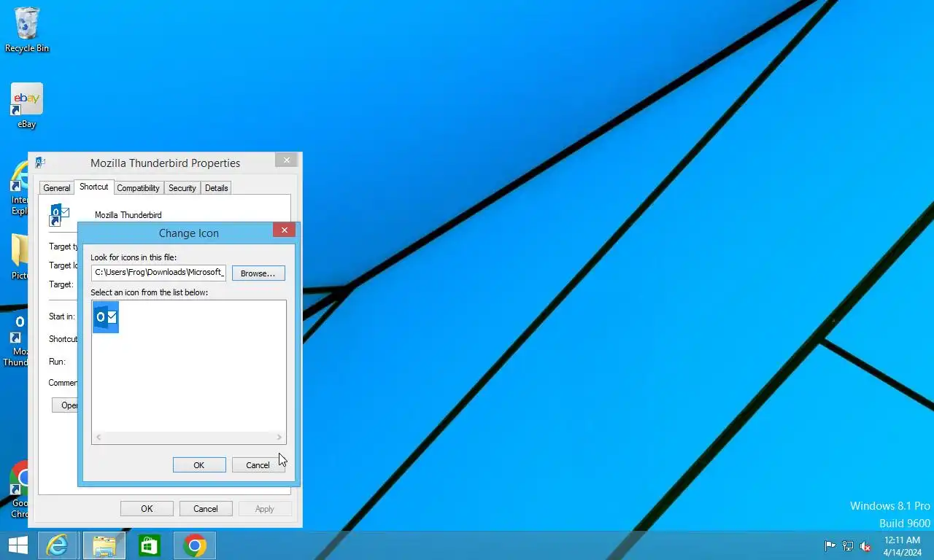Click the Internet Explorer desktop shortcut
The height and width of the screenshot is (560, 934).
(x=20, y=188)
